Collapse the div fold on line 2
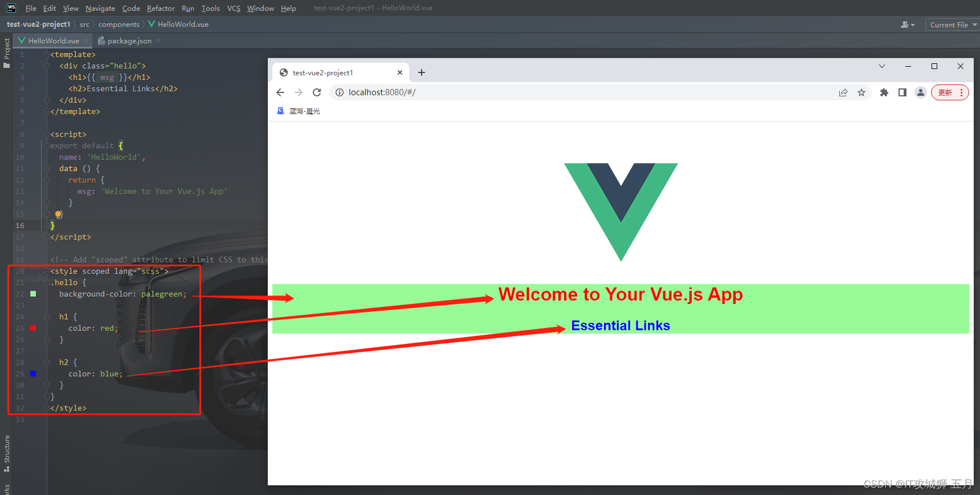The width and height of the screenshot is (980, 495). [47, 66]
